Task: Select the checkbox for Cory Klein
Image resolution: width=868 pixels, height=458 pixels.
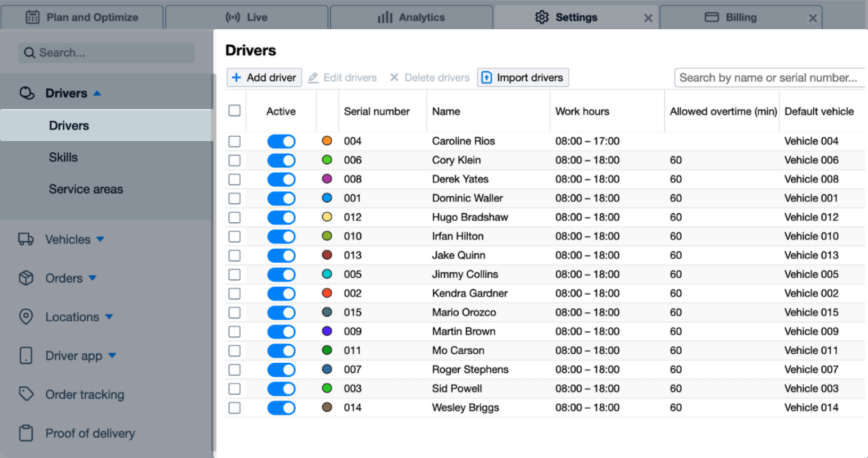Action: (x=235, y=161)
